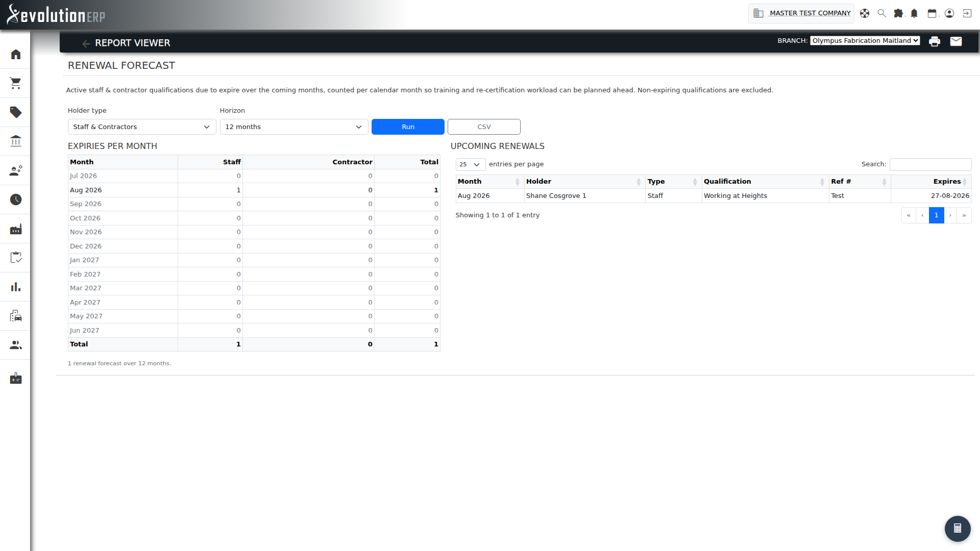
Task: Open the calendar icon in top bar
Action: pos(932,13)
